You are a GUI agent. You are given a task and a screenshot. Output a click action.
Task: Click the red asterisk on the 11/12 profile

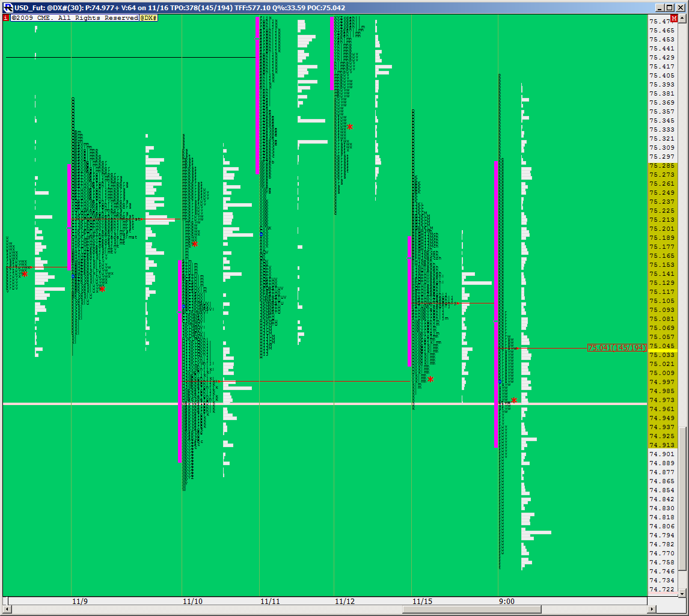point(350,127)
